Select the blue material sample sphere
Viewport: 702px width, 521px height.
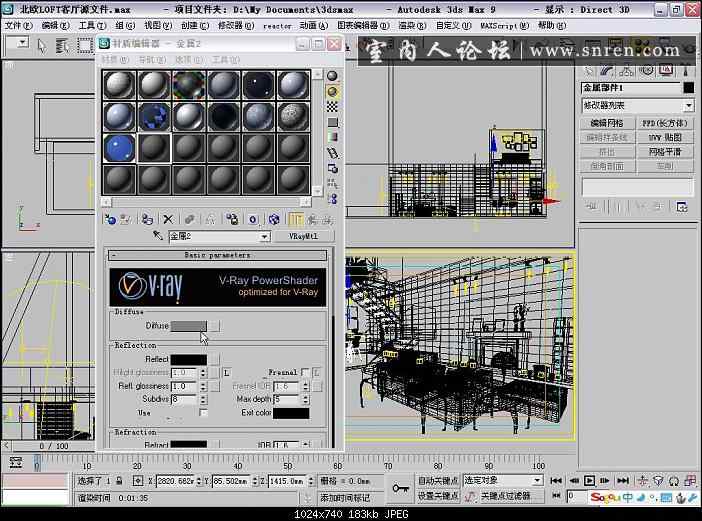(119, 147)
